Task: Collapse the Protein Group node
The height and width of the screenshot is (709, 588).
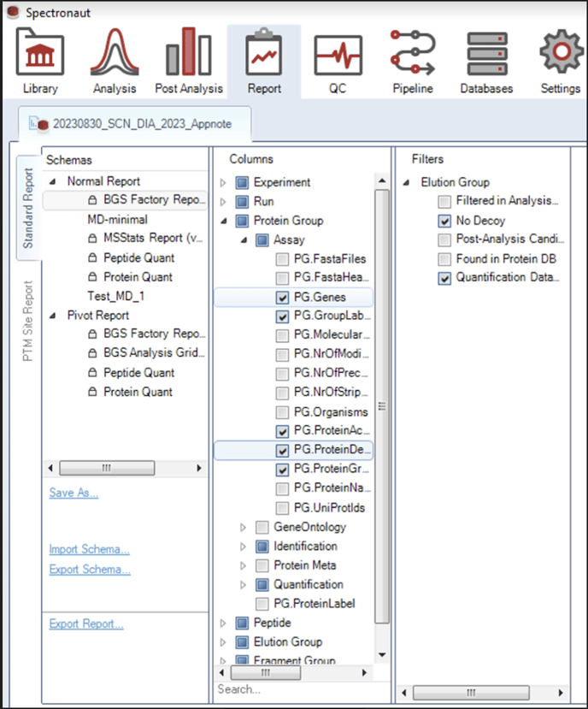Action: (x=224, y=222)
